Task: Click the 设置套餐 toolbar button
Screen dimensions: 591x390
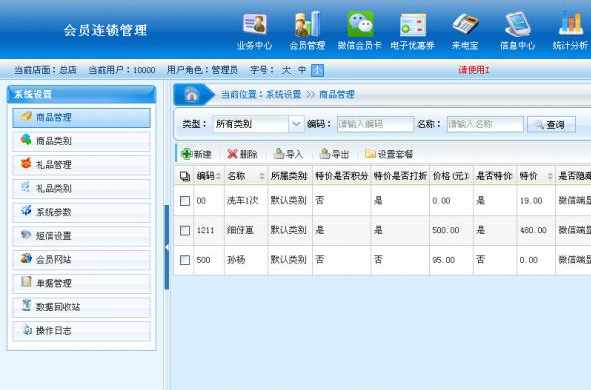Action: [x=389, y=154]
